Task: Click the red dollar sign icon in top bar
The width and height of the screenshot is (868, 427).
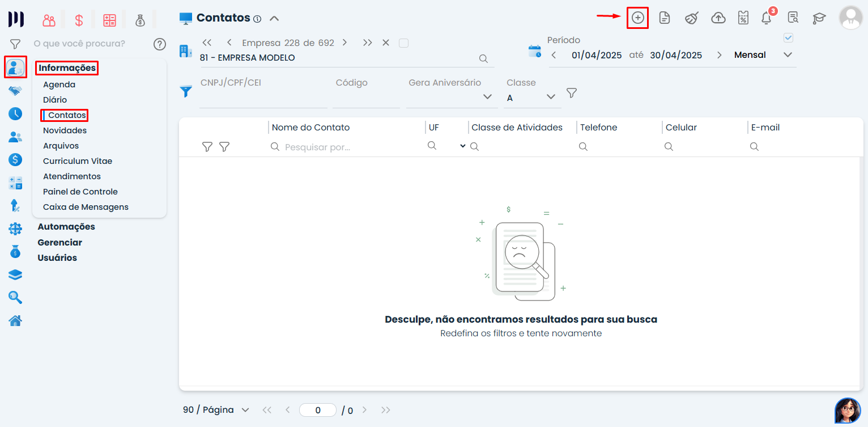Action: (x=79, y=20)
